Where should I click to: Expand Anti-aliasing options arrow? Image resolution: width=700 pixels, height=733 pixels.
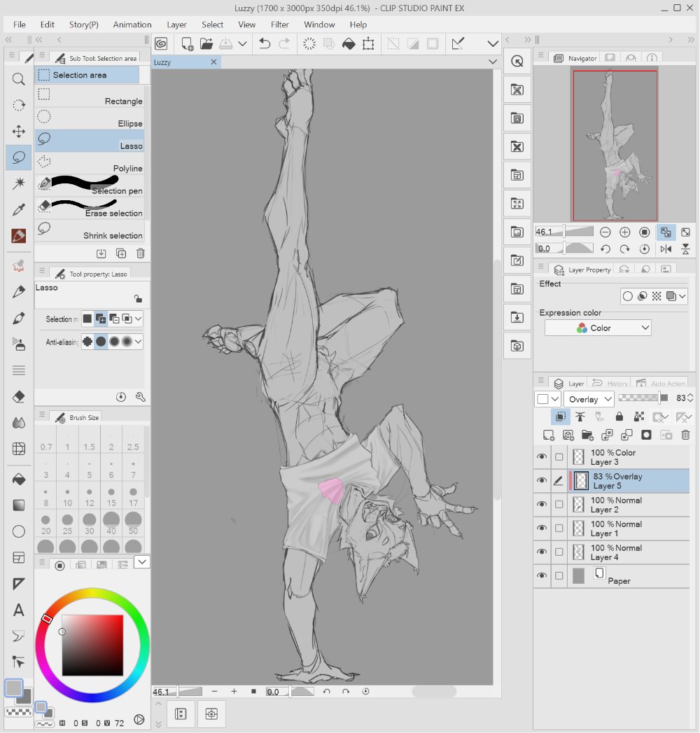tap(139, 342)
